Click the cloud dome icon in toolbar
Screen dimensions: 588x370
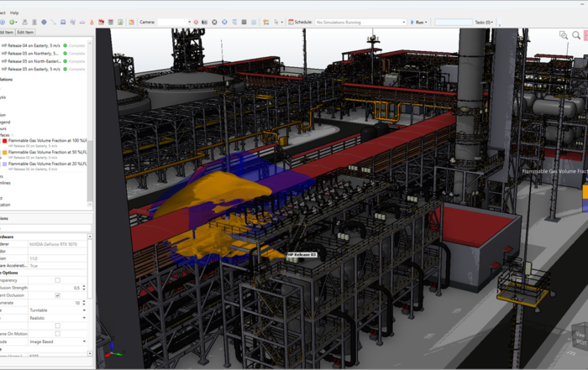(82, 22)
